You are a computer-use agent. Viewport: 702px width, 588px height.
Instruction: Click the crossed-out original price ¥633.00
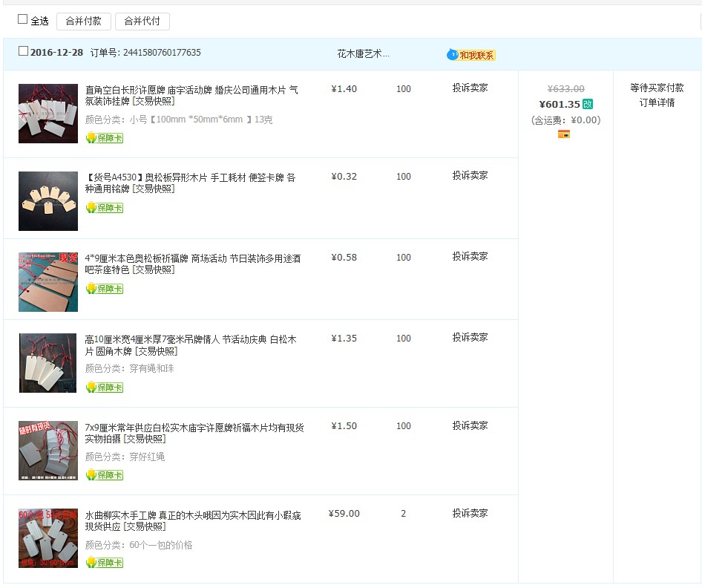[x=566, y=88]
